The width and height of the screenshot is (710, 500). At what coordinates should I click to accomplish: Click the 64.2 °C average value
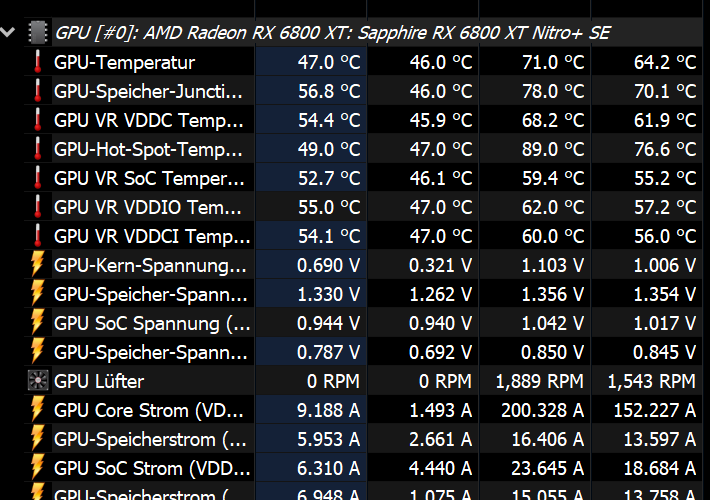[665, 62]
